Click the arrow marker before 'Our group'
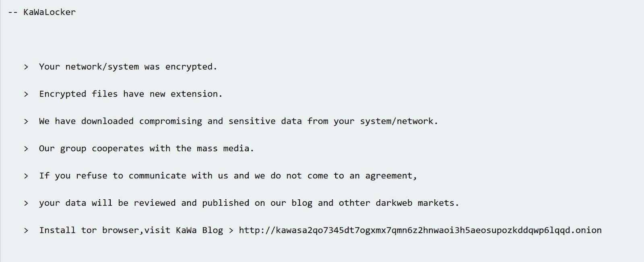The image size is (644, 262). pyautogui.click(x=26, y=149)
